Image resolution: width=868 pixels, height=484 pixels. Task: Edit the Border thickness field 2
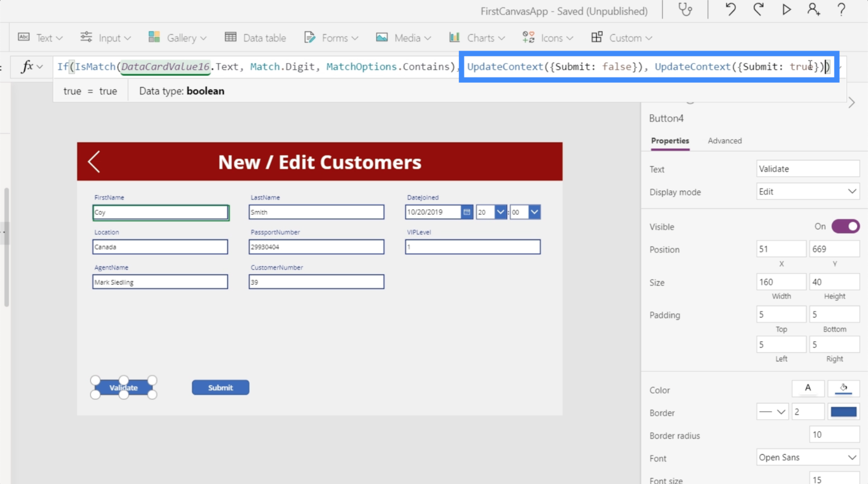point(808,412)
